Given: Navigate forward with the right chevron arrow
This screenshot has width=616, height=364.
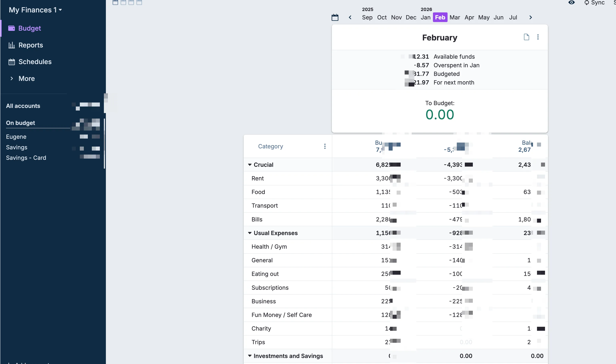Looking at the screenshot, I should [x=531, y=17].
